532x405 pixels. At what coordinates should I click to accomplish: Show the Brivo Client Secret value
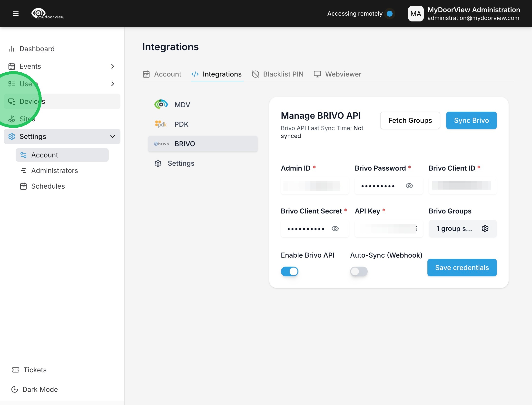pos(335,229)
